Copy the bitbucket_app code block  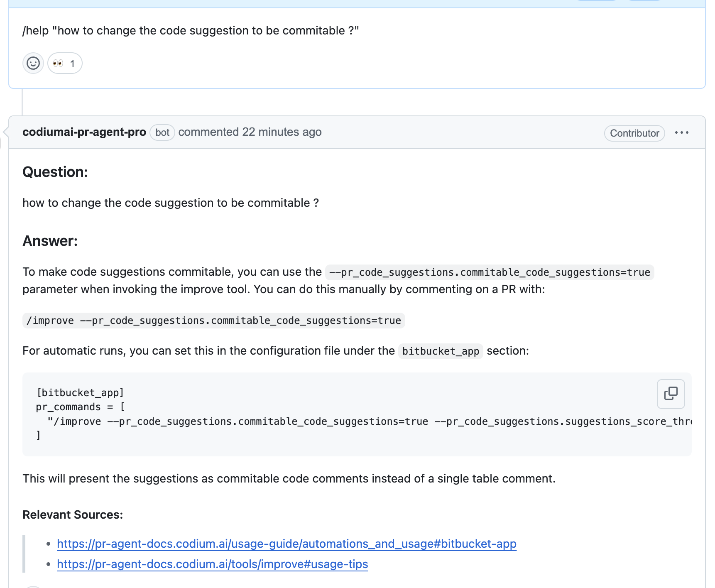pyautogui.click(x=671, y=394)
